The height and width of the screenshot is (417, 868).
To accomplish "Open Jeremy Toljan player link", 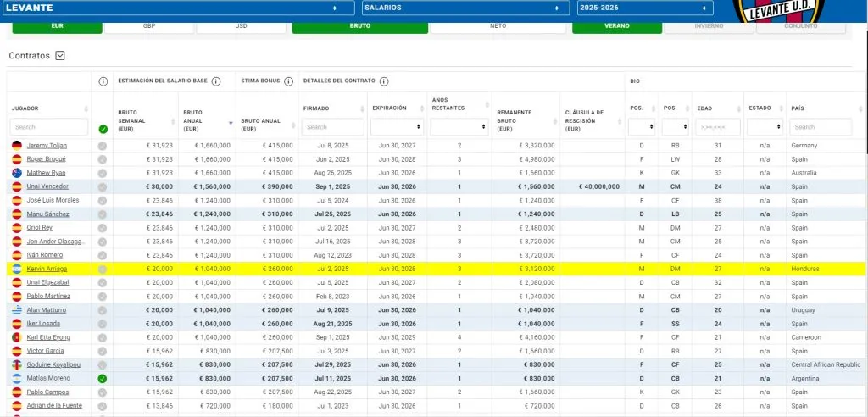I will pyautogui.click(x=47, y=146).
